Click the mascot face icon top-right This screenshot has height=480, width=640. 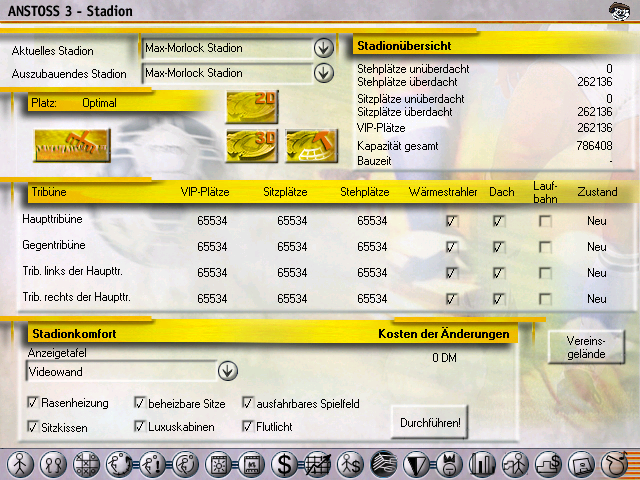click(x=619, y=11)
